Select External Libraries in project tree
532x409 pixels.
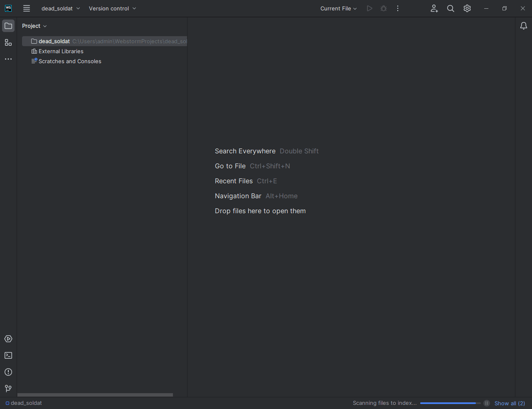[x=61, y=51]
